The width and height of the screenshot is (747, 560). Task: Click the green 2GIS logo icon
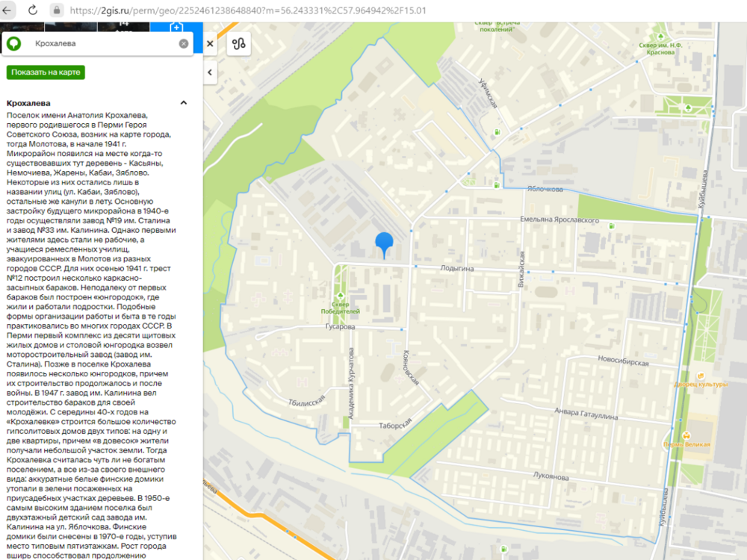click(x=13, y=44)
